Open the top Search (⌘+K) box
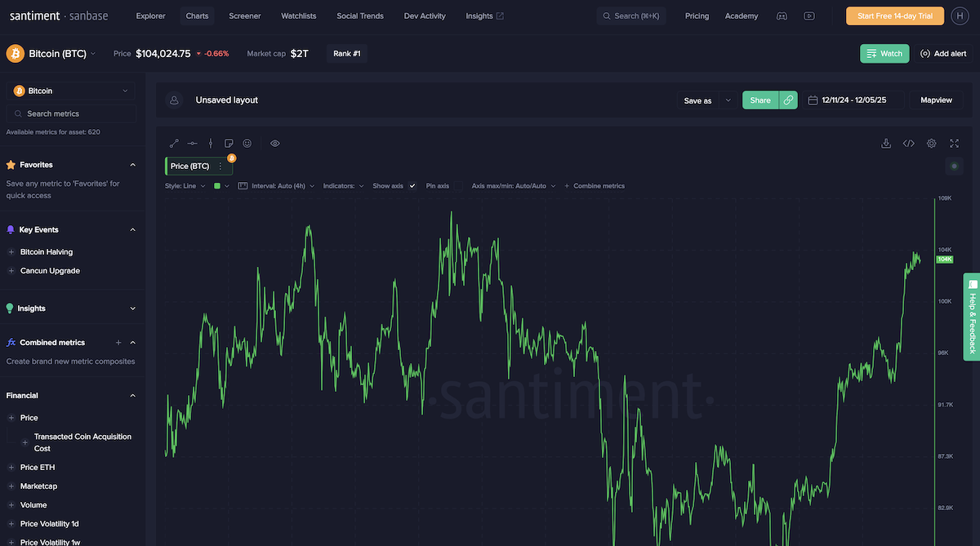This screenshot has width=980, height=546. 631,16
